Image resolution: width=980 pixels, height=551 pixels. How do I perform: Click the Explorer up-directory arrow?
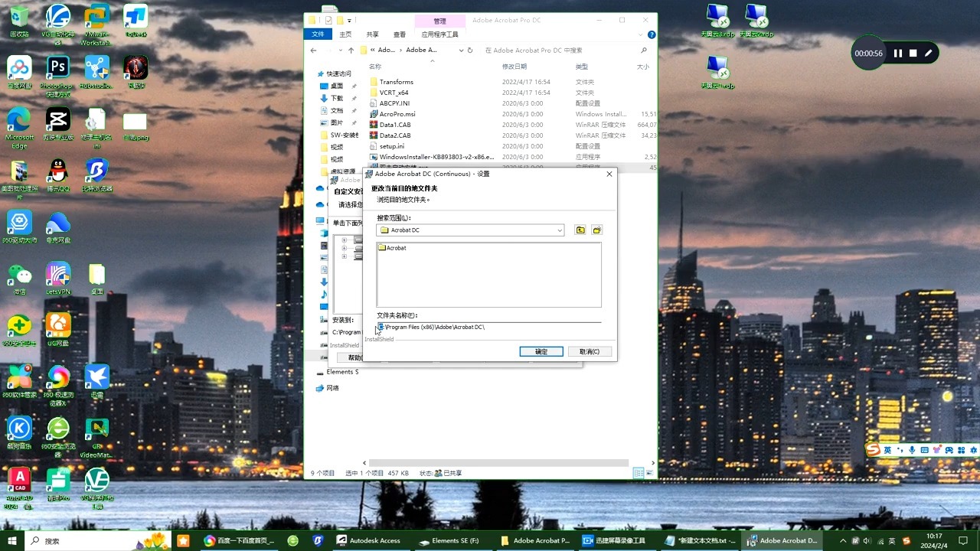click(x=351, y=51)
